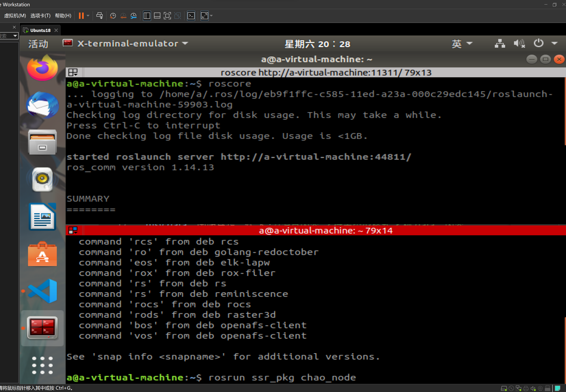
Task: Click the disabled Unity mode icon
Action: pos(178,16)
